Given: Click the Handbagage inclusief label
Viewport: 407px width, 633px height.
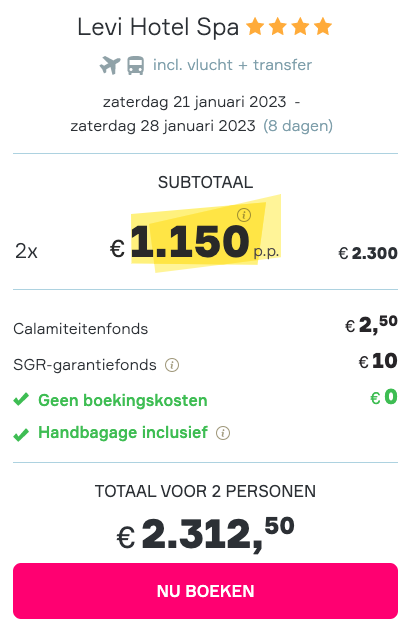Looking at the screenshot, I should pos(123,433).
